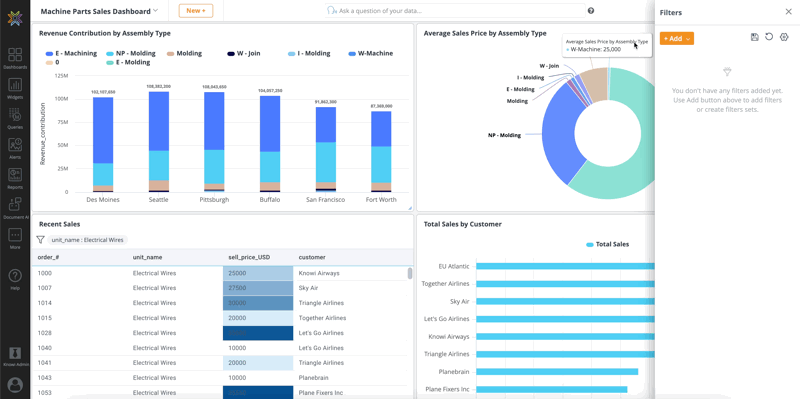Screen dimensions: 800x399
Task: Toggle the I - Molding legend entry
Action: pos(309,54)
